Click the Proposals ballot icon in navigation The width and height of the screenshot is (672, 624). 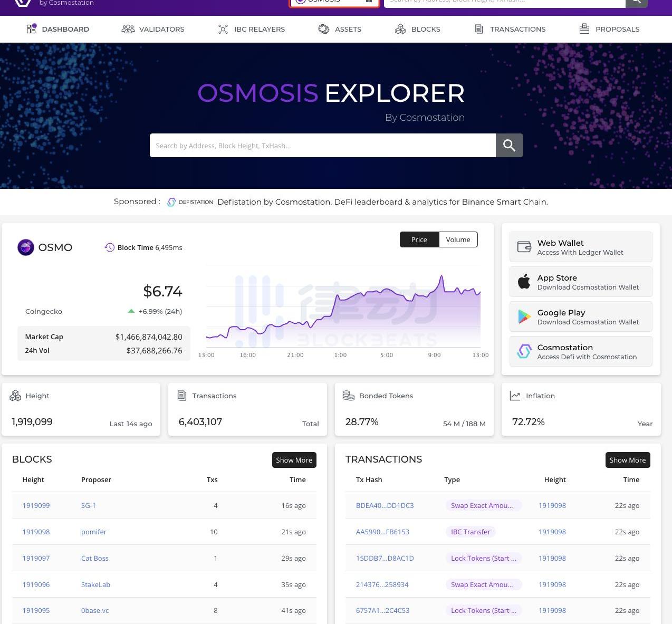point(584,29)
